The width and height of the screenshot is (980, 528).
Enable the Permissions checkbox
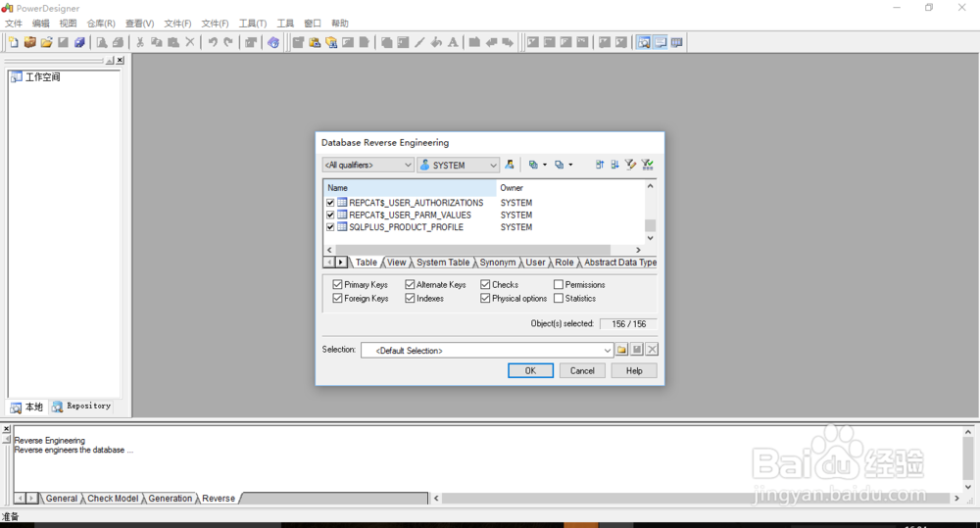pyautogui.click(x=559, y=284)
